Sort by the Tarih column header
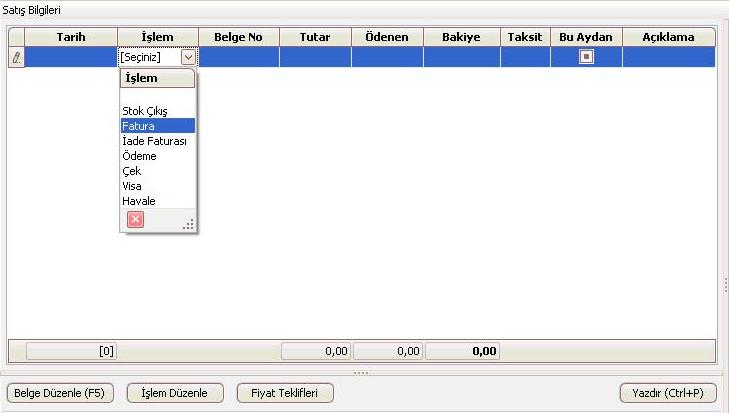Viewport: 729px width, 413px height. (71, 37)
